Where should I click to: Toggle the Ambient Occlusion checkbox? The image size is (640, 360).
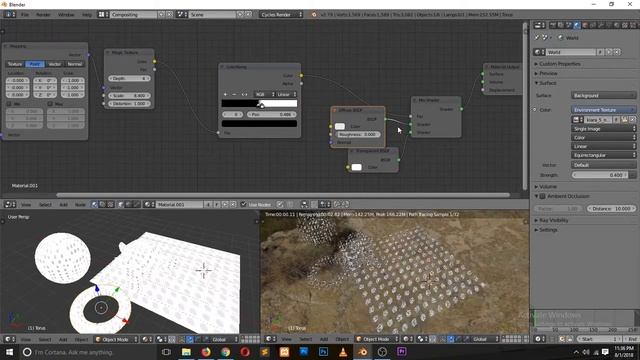point(543,196)
